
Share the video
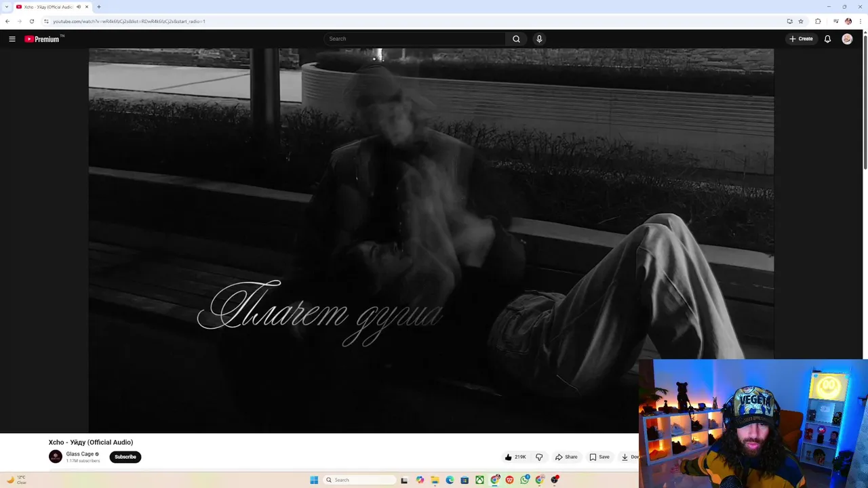[566, 457]
